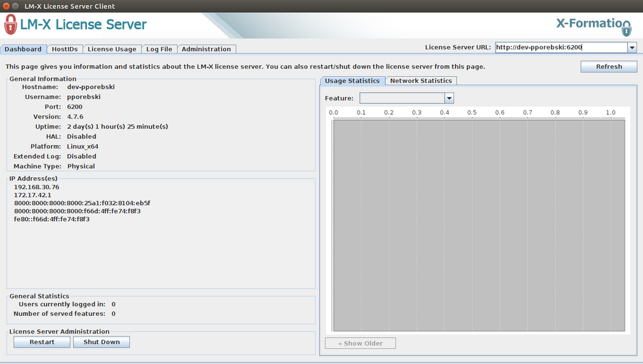Select the uptime value text
Screen dimensions: 643x364
(118, 126)
